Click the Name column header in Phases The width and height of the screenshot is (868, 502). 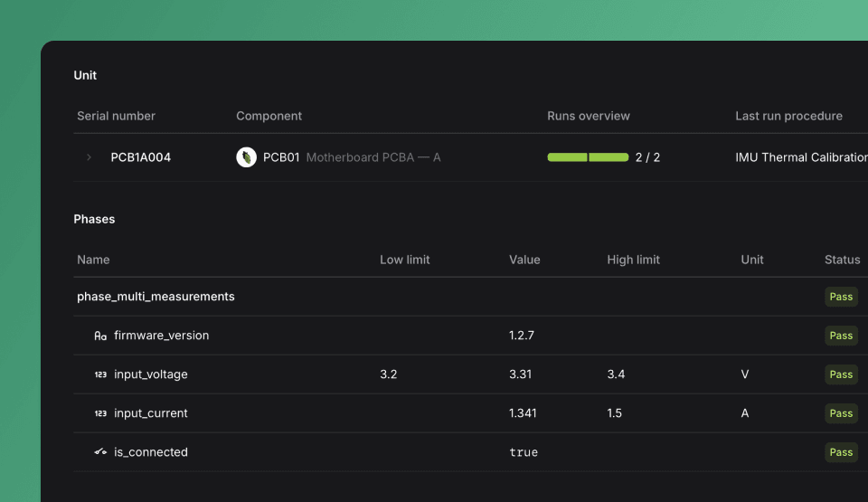coord(93,260)
